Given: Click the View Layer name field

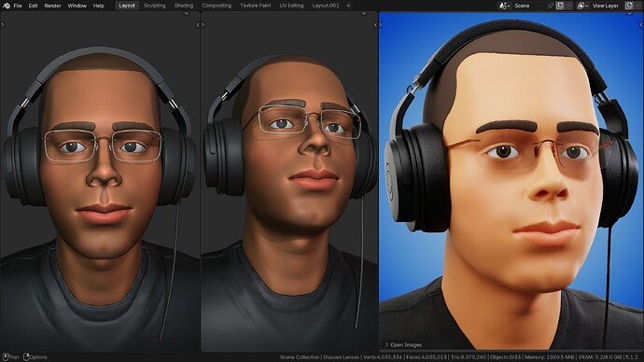Looking at the screenshot, I should coord(607,6).
